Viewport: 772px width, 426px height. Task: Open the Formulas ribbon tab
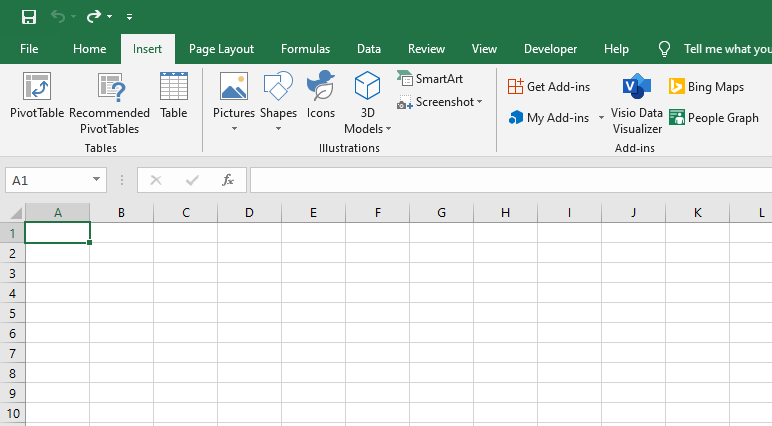point(305,49)
